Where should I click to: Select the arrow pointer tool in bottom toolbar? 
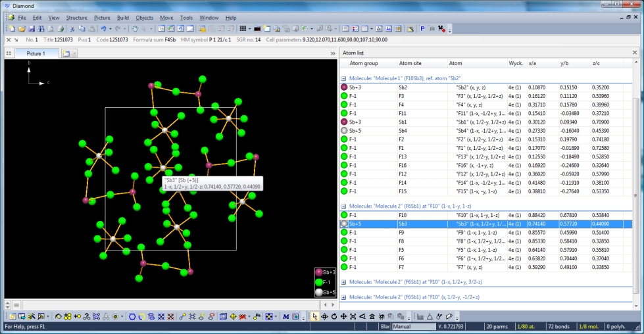(x=315, y=316)
